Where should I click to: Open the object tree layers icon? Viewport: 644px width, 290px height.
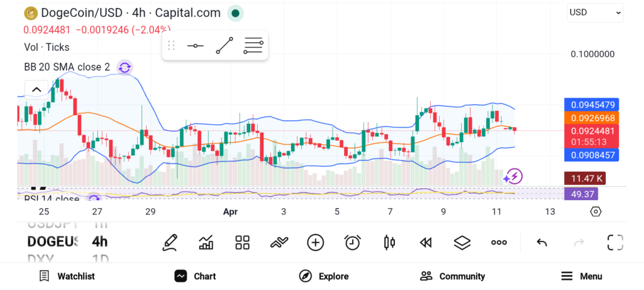(x=462, y=242)
